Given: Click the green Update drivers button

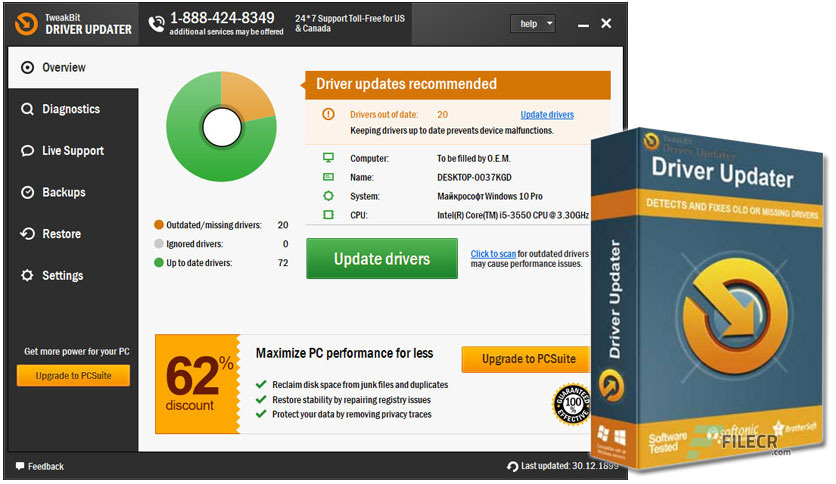Looking at the screenshot, I should [x=382, y=259].
